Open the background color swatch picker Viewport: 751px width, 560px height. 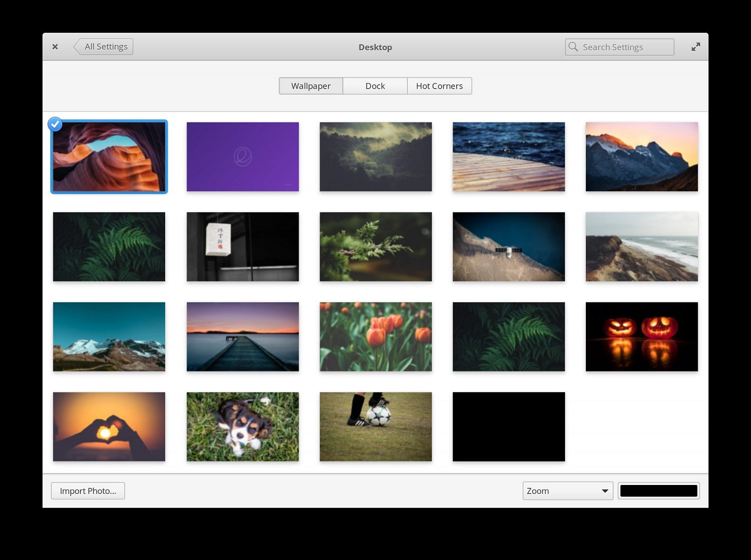coord(659,491)
